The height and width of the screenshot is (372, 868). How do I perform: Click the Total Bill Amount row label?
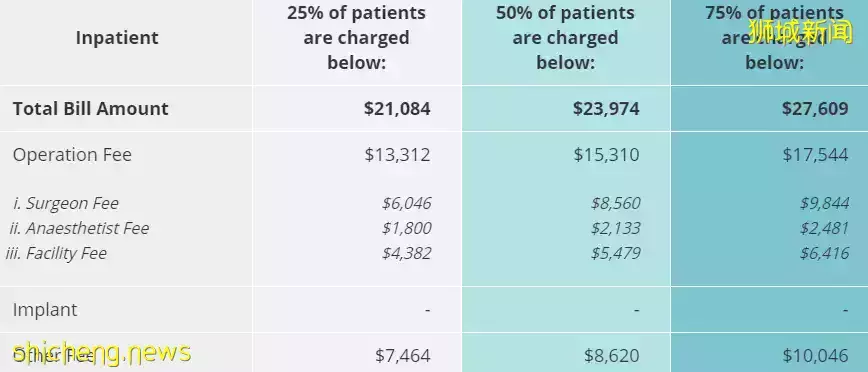tap(90, 108)
